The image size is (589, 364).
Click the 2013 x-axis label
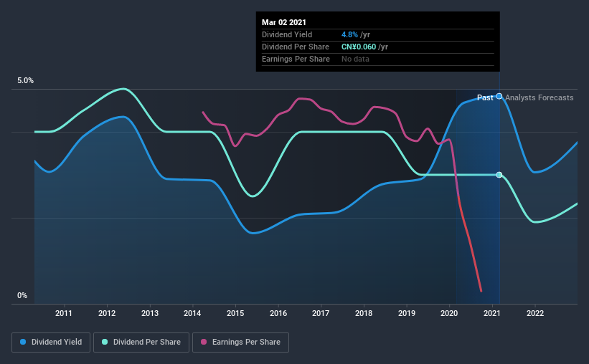click(x=150, y=313)
